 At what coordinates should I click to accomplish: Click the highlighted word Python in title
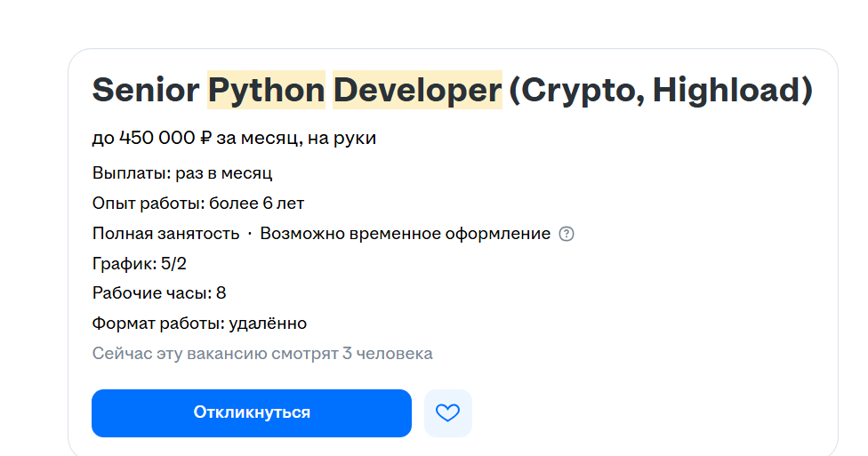[x=266, y=90]
